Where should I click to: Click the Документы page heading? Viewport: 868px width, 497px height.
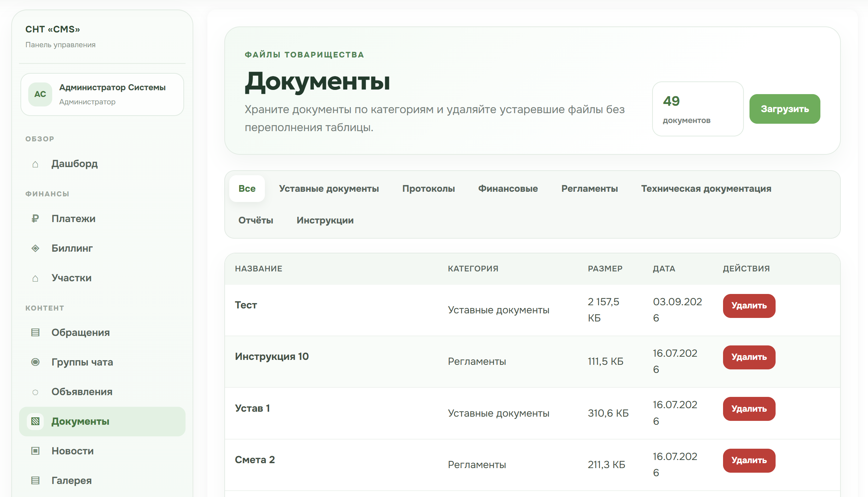(317, 82)
